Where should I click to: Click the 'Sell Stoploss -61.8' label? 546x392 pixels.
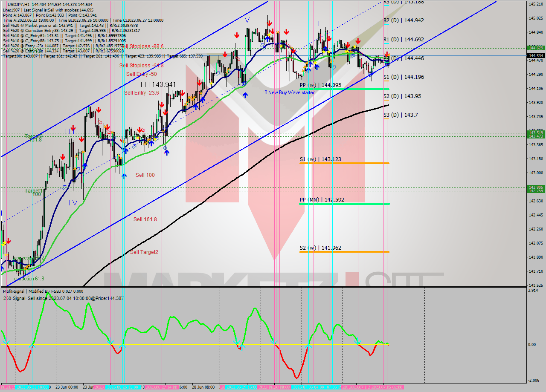pos(141,65)
